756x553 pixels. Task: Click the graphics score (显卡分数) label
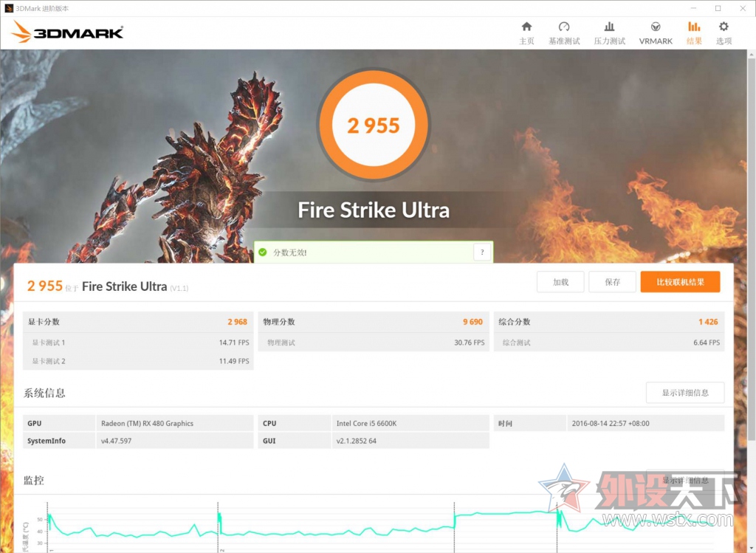click(44, 322)
